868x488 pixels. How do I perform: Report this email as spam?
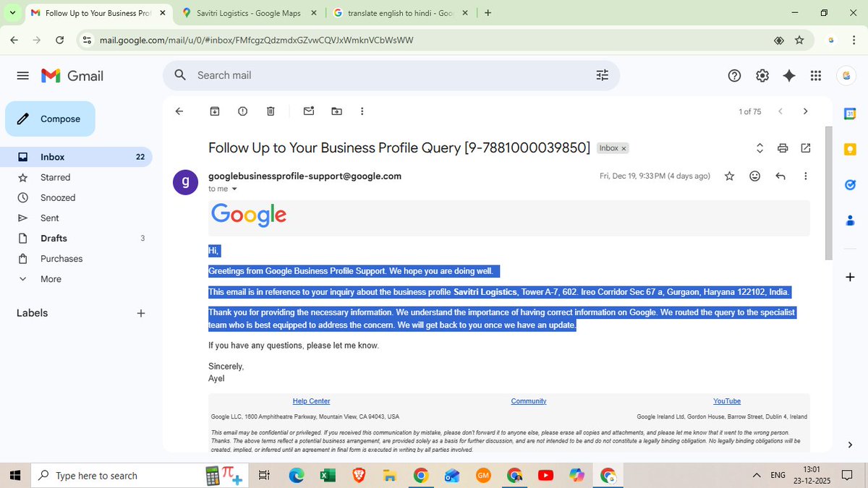pos(242,111)
